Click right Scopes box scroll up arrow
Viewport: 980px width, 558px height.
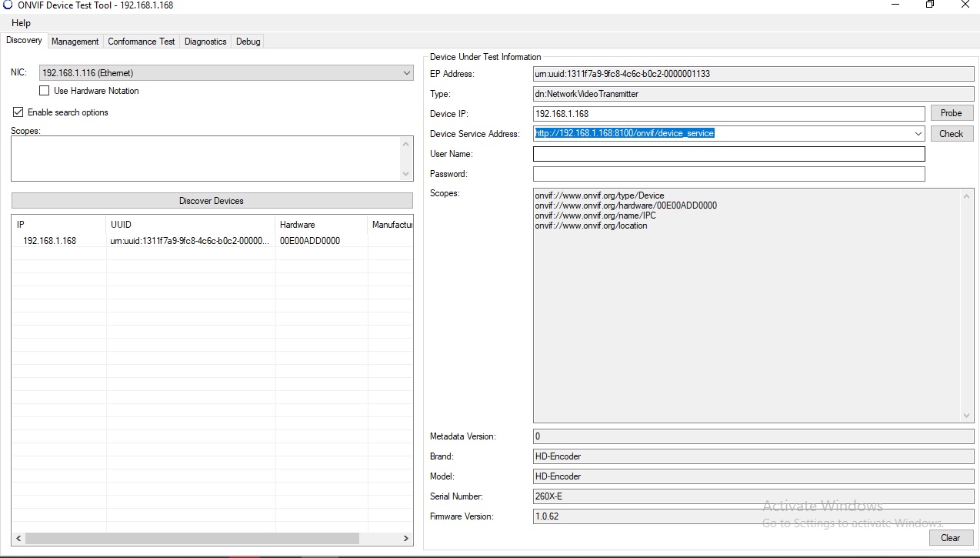point(967,195)
